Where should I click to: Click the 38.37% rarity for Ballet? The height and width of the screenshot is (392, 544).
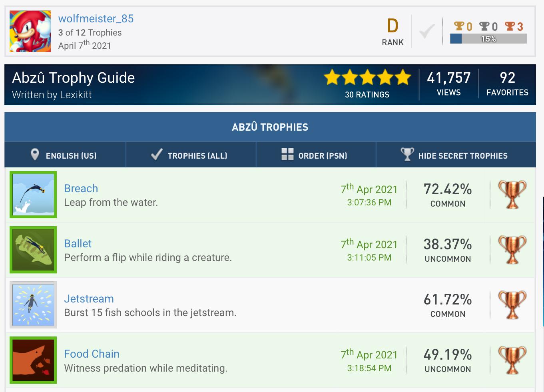448,245
